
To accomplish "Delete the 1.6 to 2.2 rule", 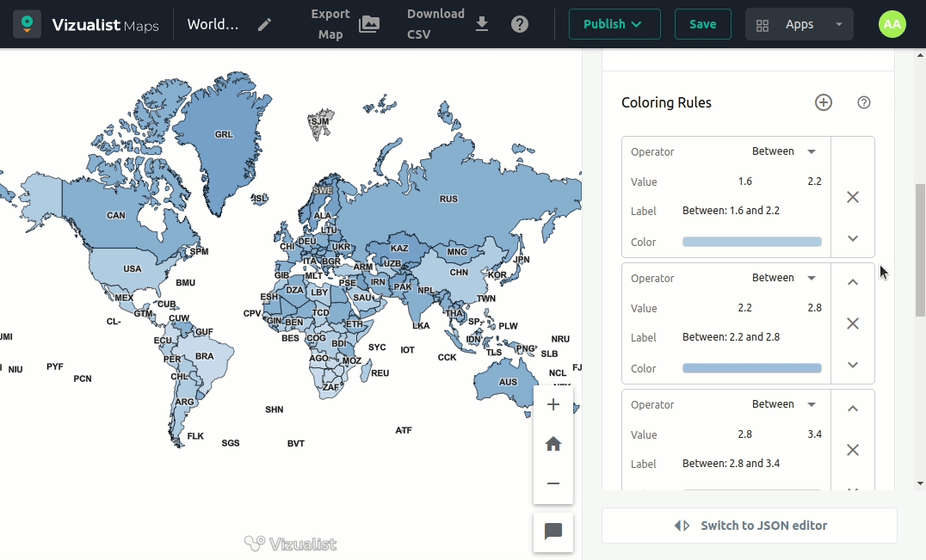I will tap(853, 197).
